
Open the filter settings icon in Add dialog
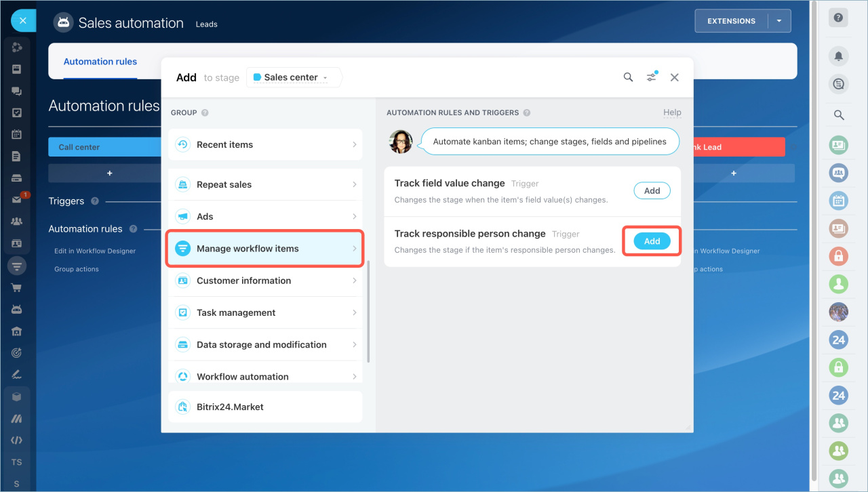click(x=651, y=77)
